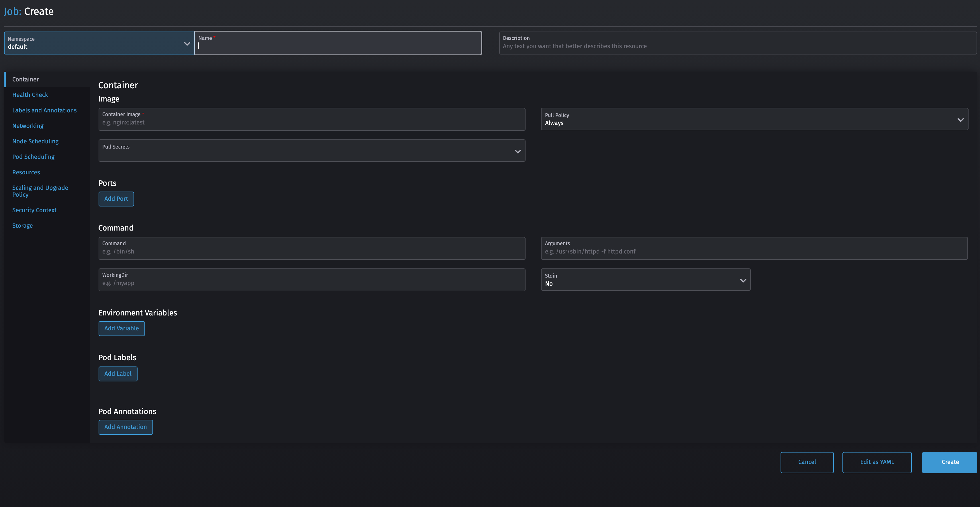Viewport: 980px width, 507px height.
Task: Select the Security Context section
Action: 34,210
